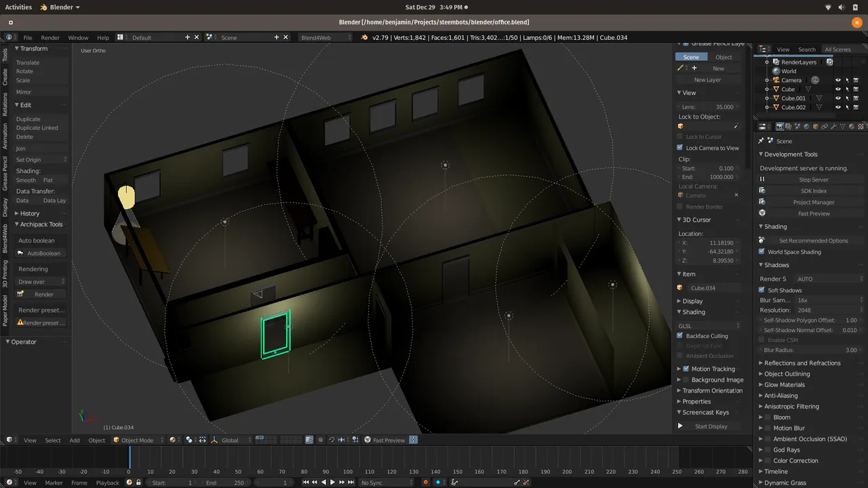Viewport: 868px width, 488px height.
Task: Toggle World Space Shading checkbox
Action: 762,251
